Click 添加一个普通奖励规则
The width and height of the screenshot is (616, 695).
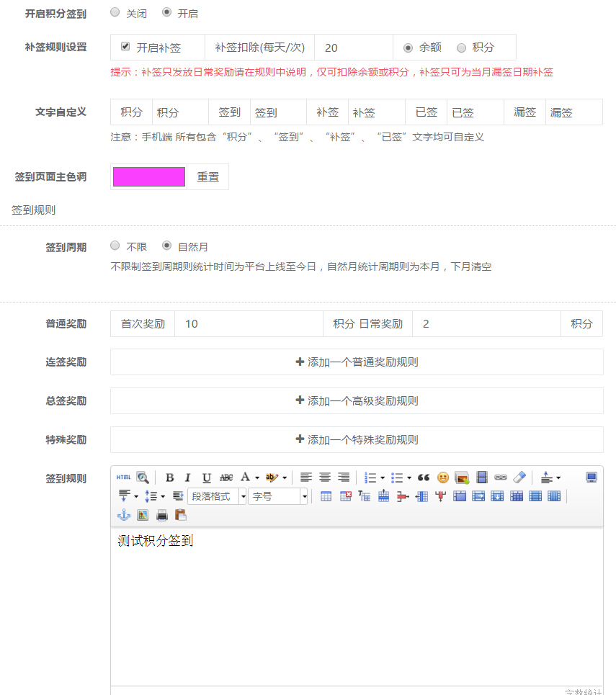(356, 362)
